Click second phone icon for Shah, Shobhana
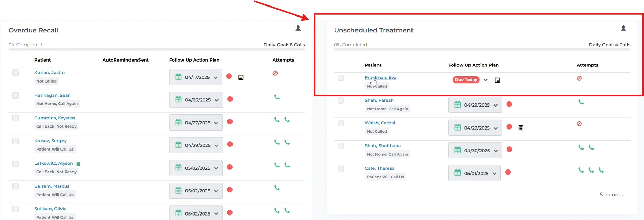Screen dimensions: 644x220 point(591,147)
